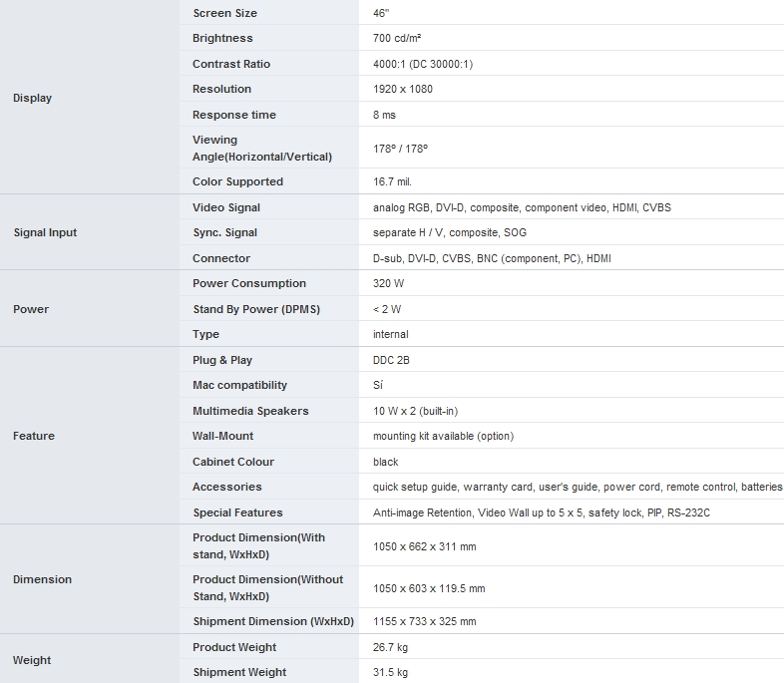
Task: Click the Screen Size row label
Action: click(224, 13)
